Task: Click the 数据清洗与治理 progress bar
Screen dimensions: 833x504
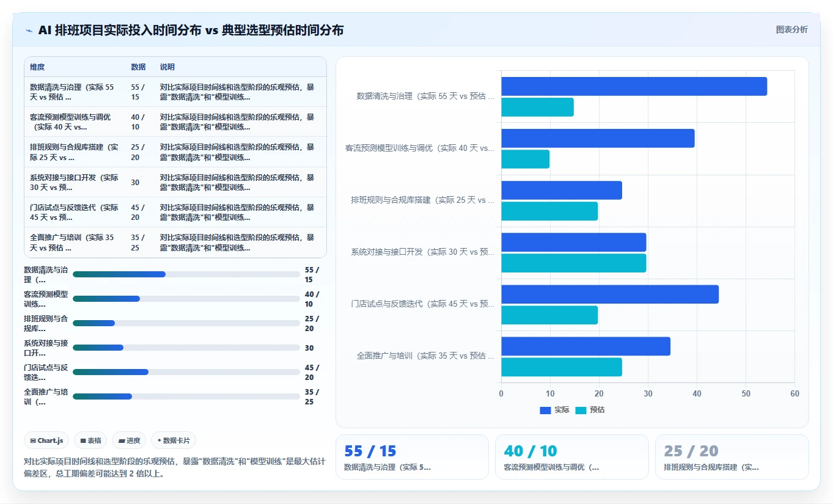Action: [186, 274]
